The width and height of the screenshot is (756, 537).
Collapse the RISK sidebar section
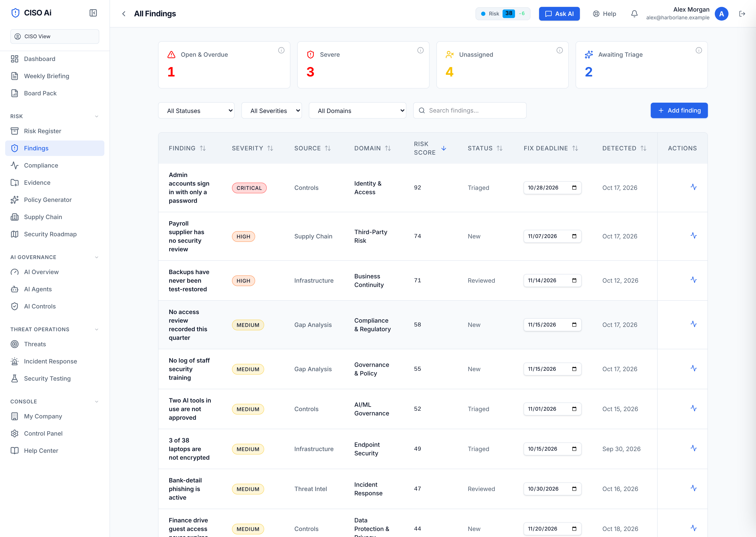[96, 116]
